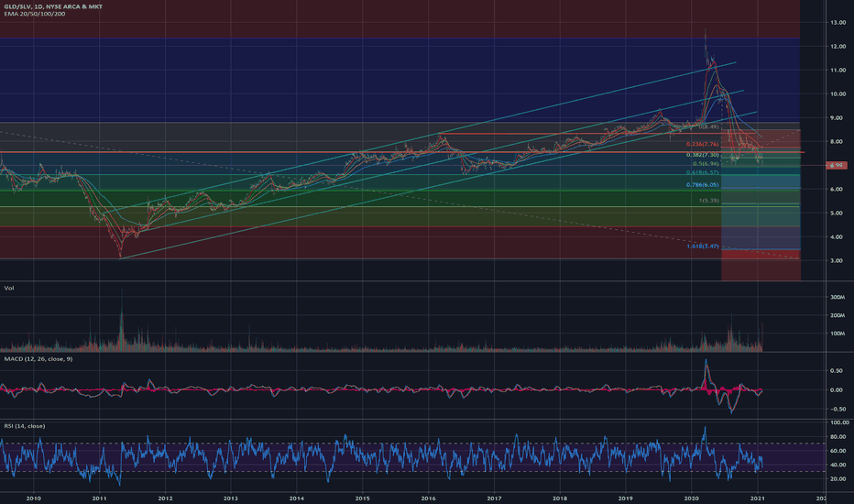854x504 pixels.
Task: Click the 0.00 MACD axis label
Action: coord(837,390)
